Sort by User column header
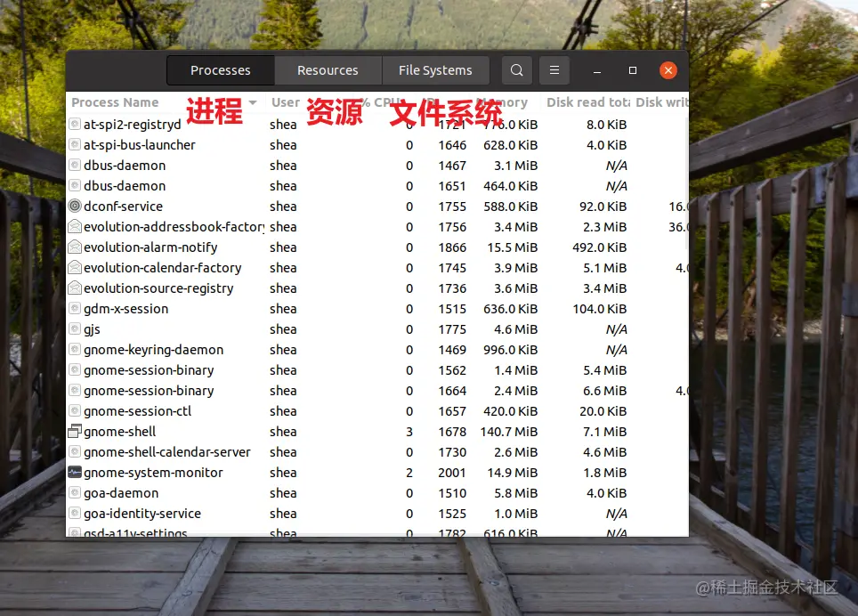The width and height of the screenshot is (858, 616). click(x=286, y=102)
